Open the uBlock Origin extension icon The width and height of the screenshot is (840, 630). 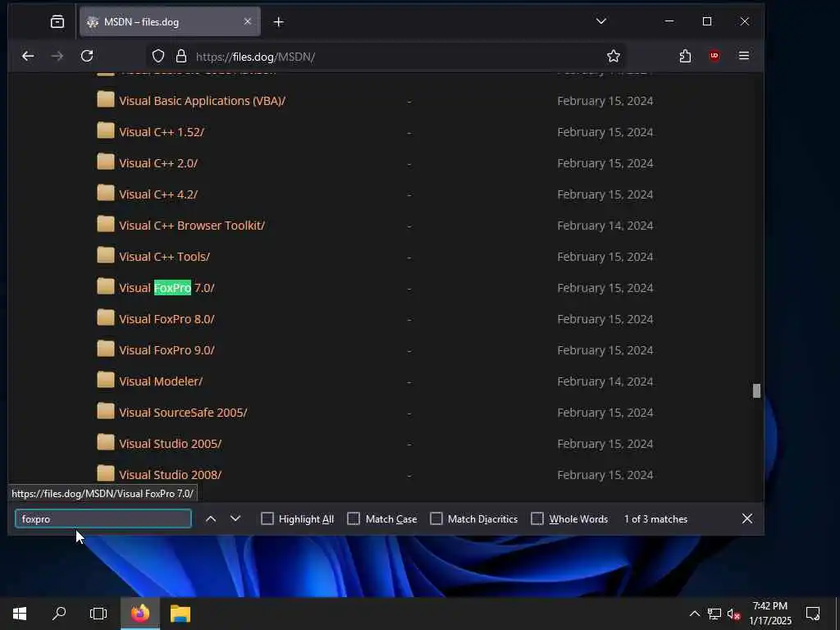[x=714, y=56]
